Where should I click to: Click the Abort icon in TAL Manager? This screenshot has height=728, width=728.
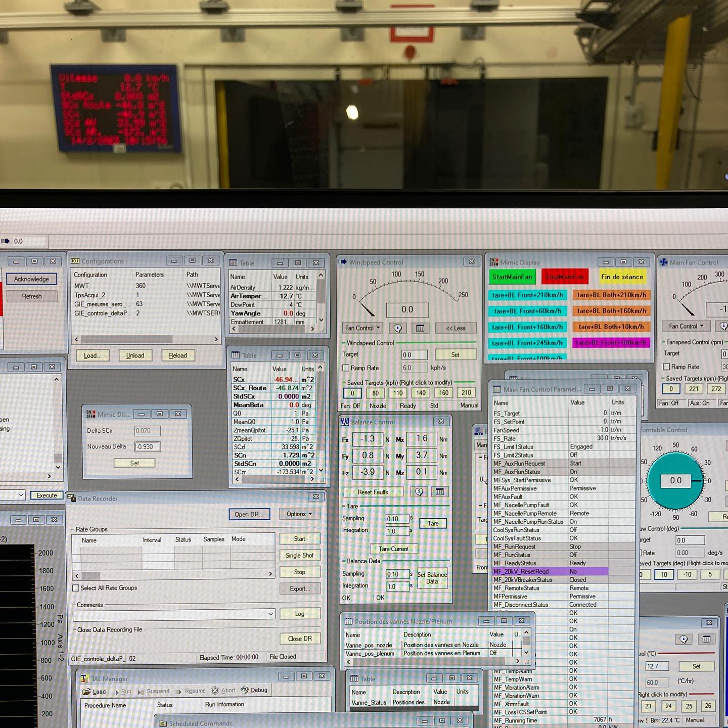click(215, 690)
